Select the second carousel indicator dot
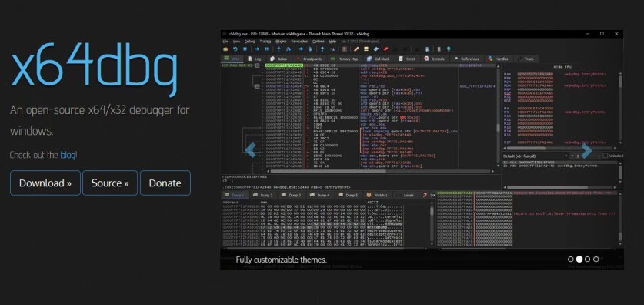 (x=579, y=260)
